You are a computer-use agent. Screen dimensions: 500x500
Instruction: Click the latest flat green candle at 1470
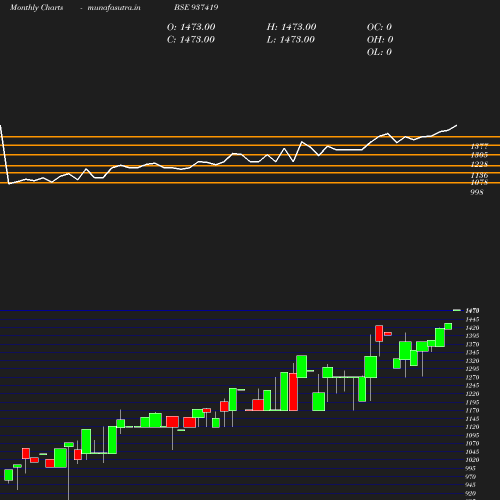pos(457,310)
